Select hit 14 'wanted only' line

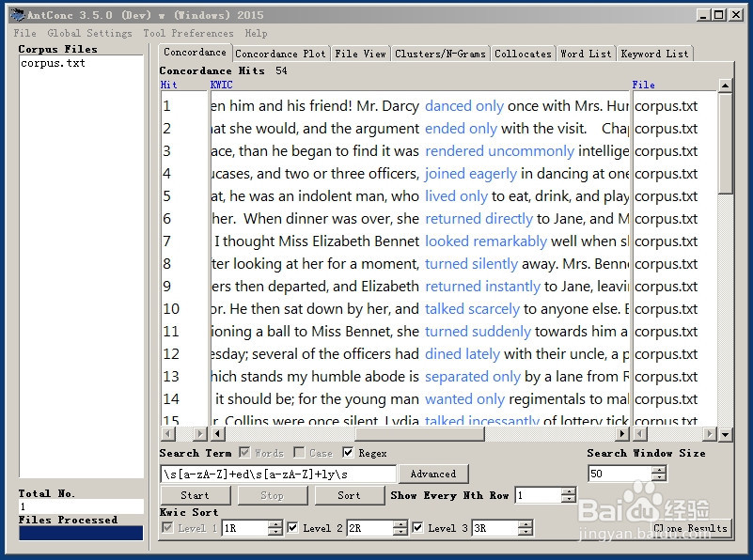pos(420,398)
